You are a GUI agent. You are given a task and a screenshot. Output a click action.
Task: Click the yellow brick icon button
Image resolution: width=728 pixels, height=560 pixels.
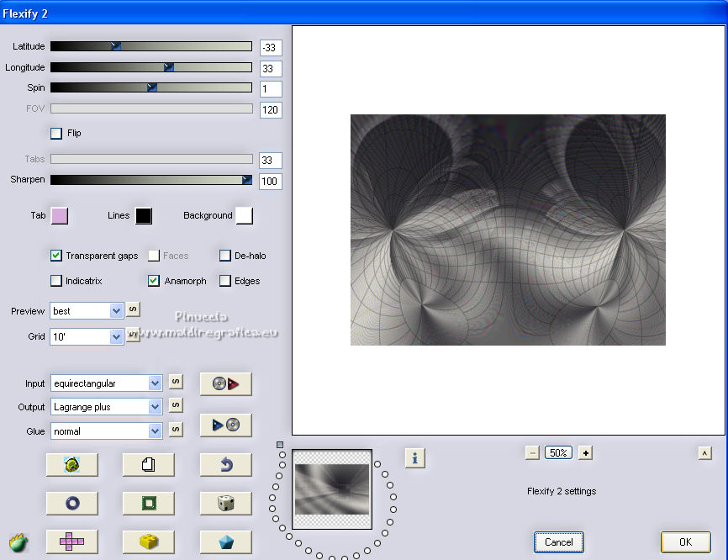(148, 542)
